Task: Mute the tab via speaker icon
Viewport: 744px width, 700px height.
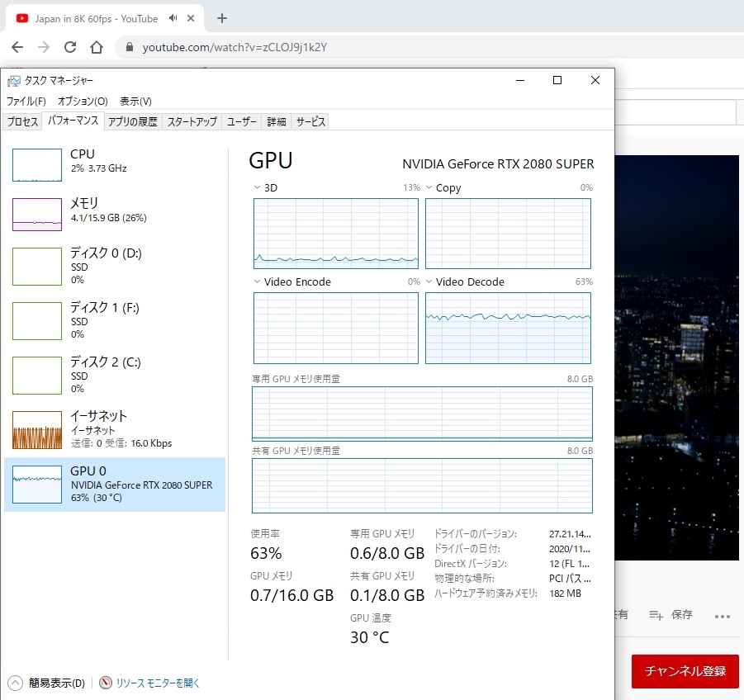Action: 173,18
